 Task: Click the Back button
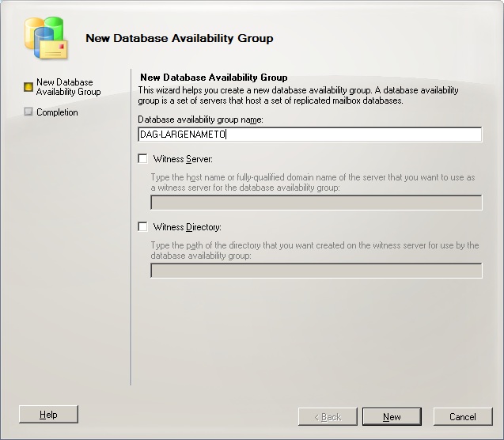(328, 416)
